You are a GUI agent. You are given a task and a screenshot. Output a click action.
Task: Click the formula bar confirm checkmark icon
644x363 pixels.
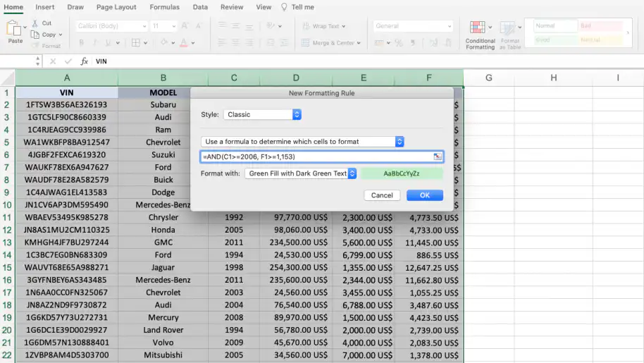tap(68, 61)
